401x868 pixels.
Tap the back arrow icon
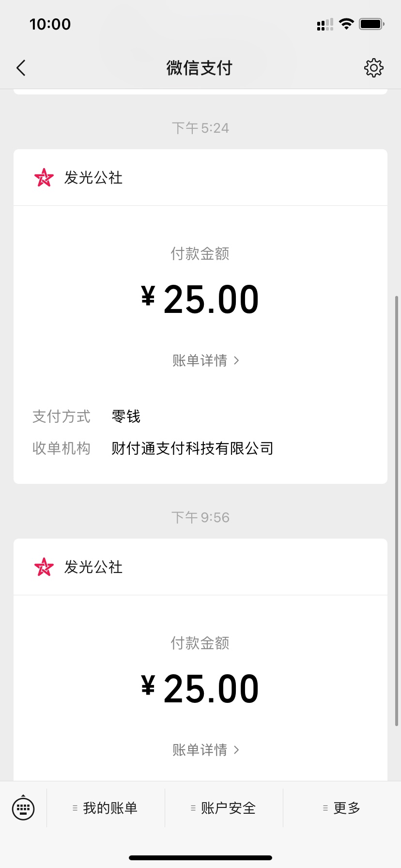pos(21,68)
